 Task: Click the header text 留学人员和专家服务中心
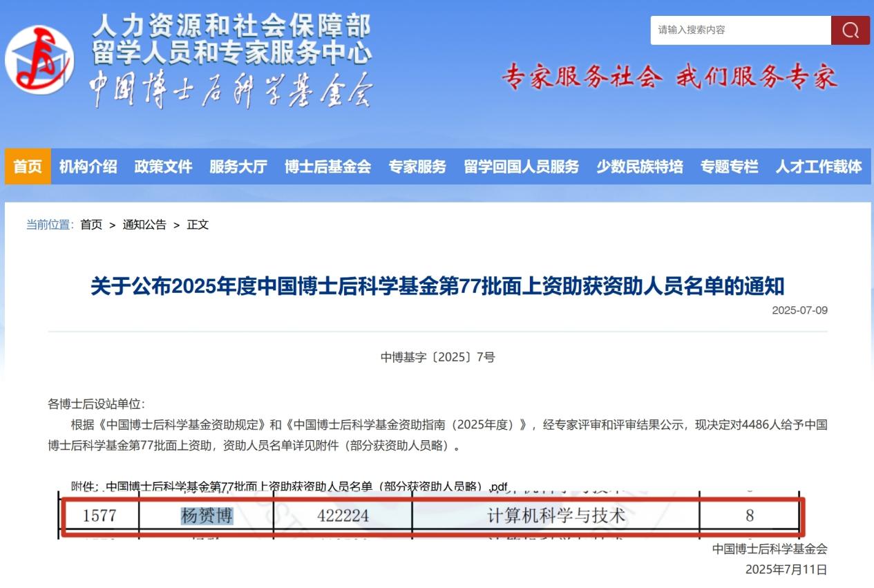pos(231,53)
